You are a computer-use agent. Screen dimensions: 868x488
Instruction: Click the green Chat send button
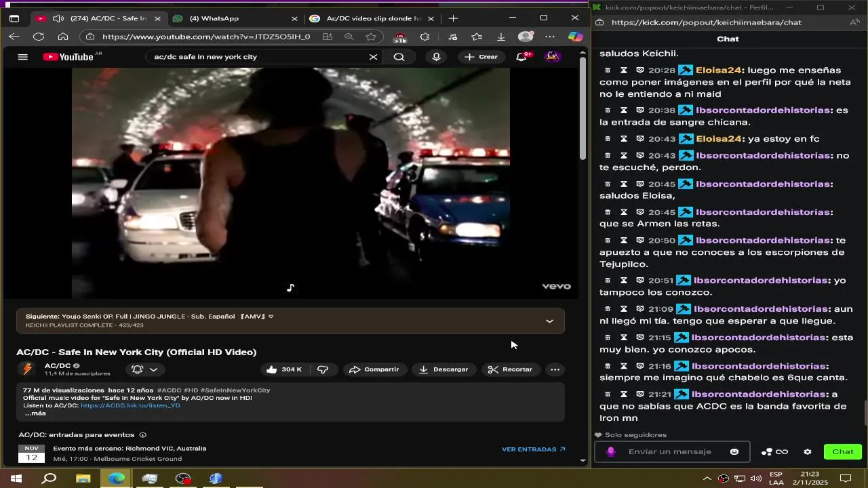pyautogui.click(x=842, y=452)
